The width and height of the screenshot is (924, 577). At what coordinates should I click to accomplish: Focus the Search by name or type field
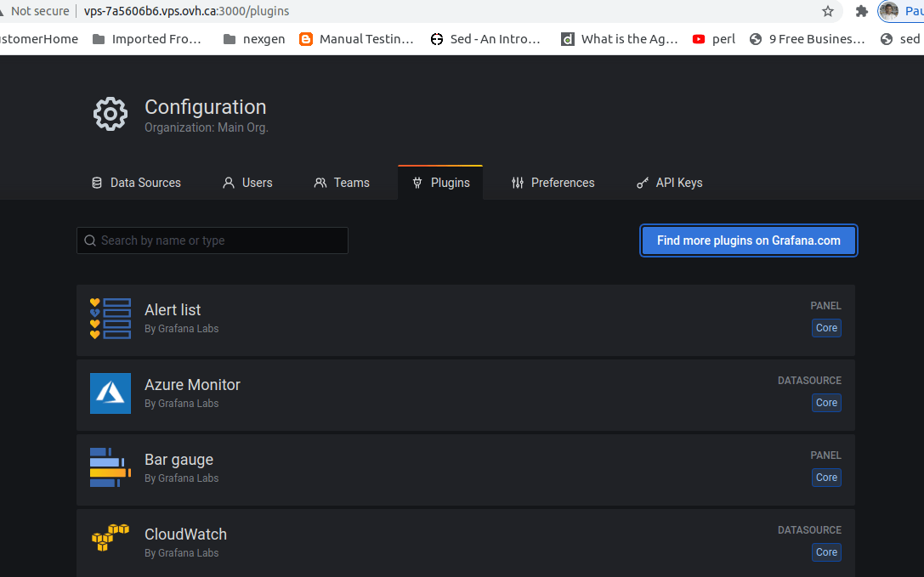pos(213,240)
